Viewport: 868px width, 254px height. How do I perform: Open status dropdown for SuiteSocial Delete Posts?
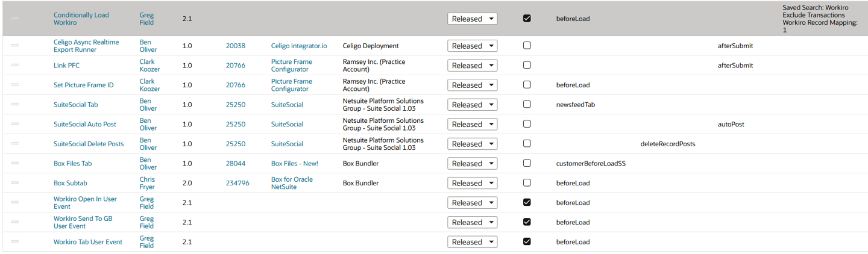click(x=472, y=144)
